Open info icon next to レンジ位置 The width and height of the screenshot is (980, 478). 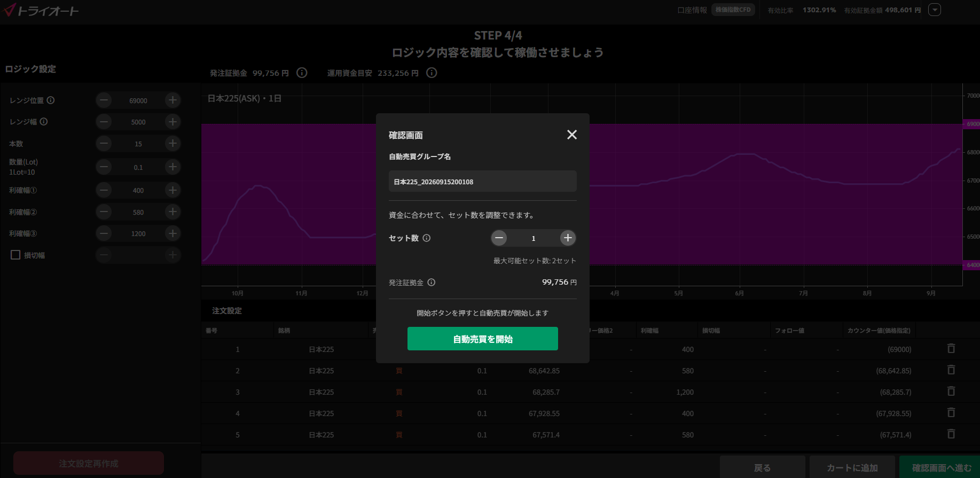51,100
